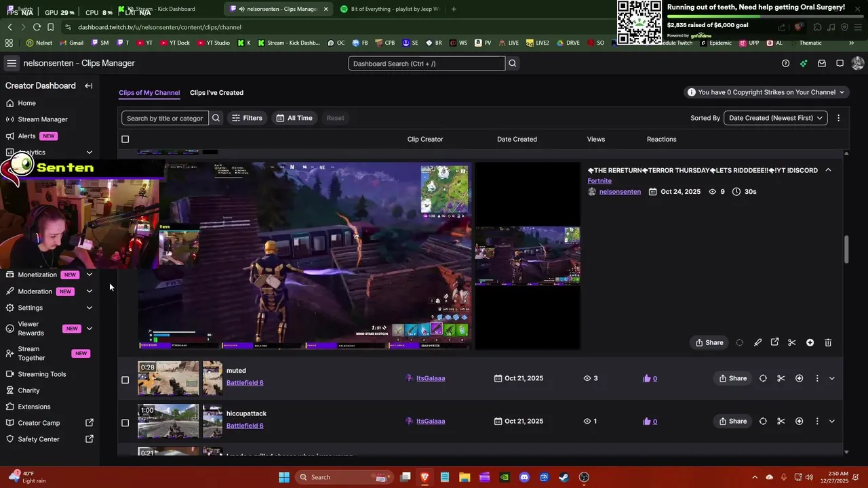Viewport: 868px width, 488px height.
Task: Open Discord from the Windows taskbar
Action: click(x=524, y=477)
